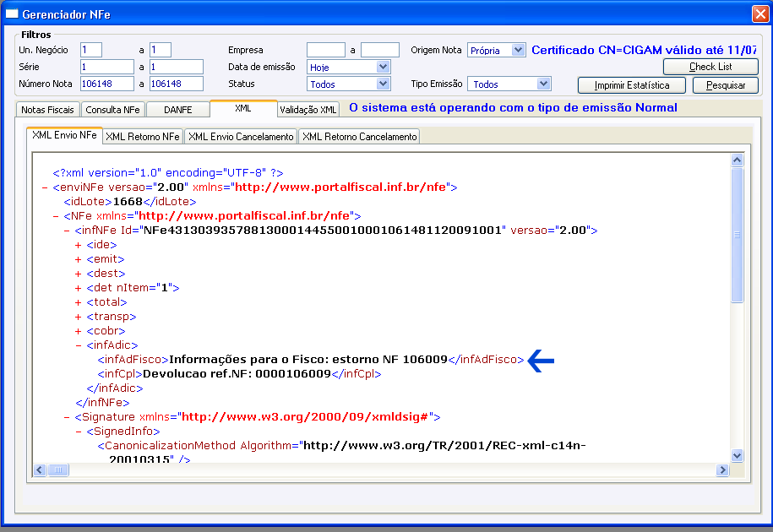Expand the ide XML node
This screenshot has width=773, height=532.
[78, 245]
